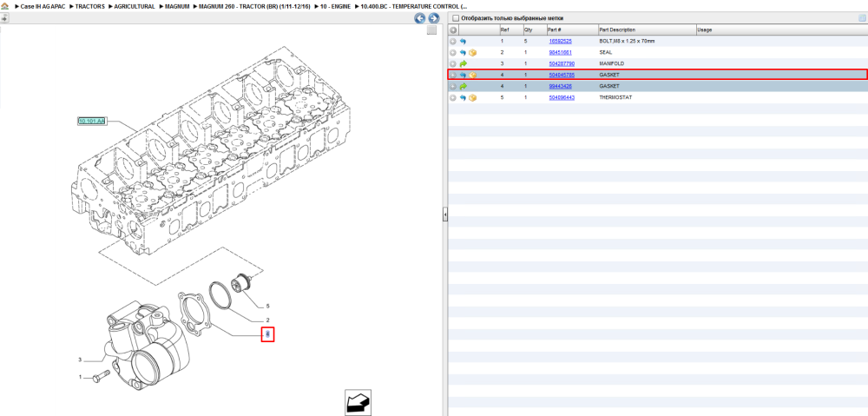
Task: Select callout number 2 for the seal ring
Action: pos(268,320)
